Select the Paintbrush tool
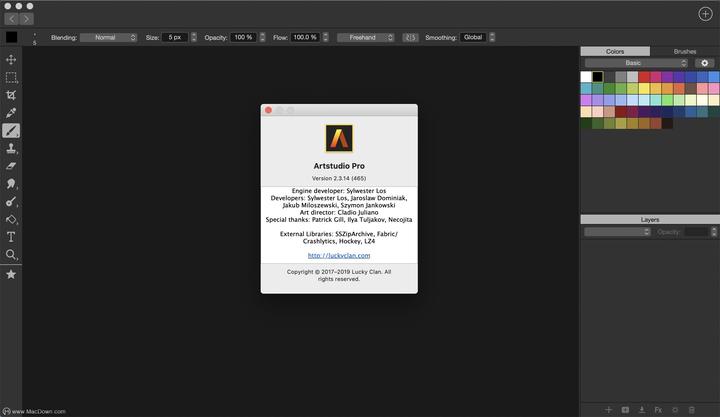Screen dimensions: 720x417 11,131
